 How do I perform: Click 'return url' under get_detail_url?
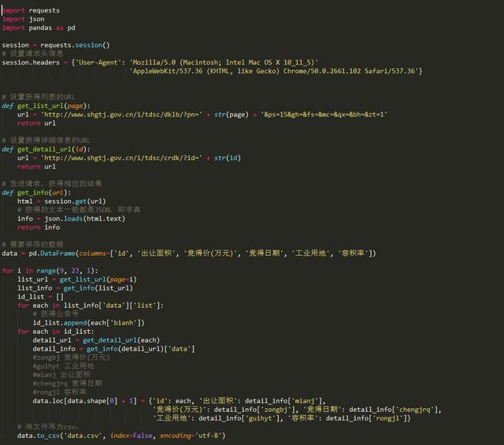click(x=37, y=166)
